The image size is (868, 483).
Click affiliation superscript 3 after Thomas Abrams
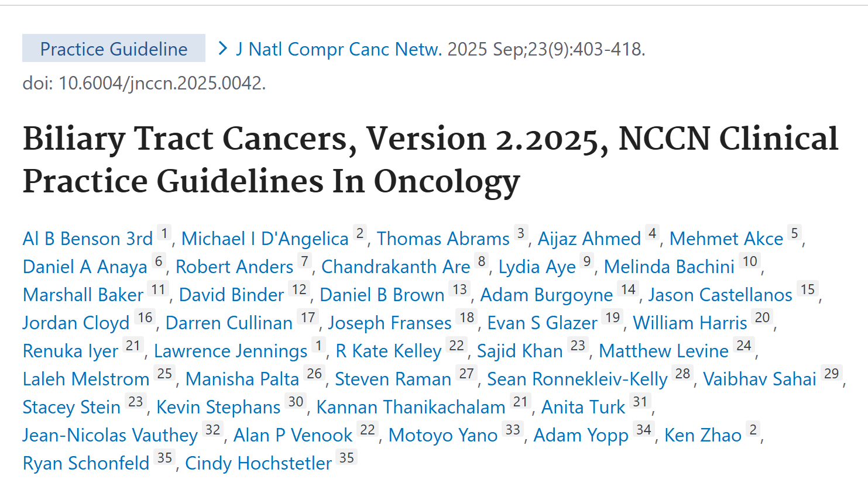click(521, 234)
